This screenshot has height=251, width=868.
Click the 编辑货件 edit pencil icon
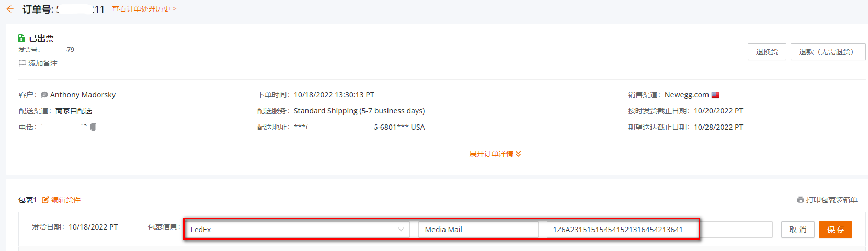[x=45, y=200]
